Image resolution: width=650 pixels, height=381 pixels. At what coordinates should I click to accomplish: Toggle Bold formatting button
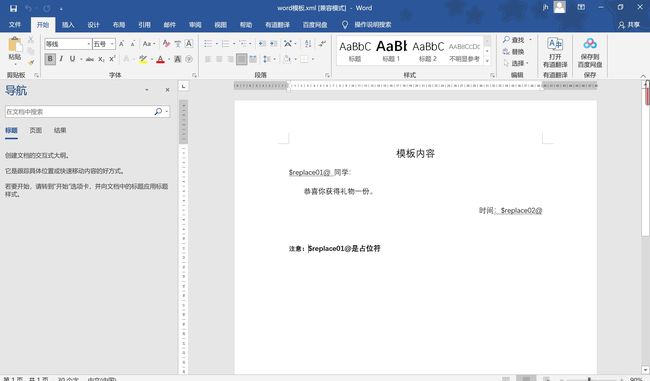click(50, 59)
